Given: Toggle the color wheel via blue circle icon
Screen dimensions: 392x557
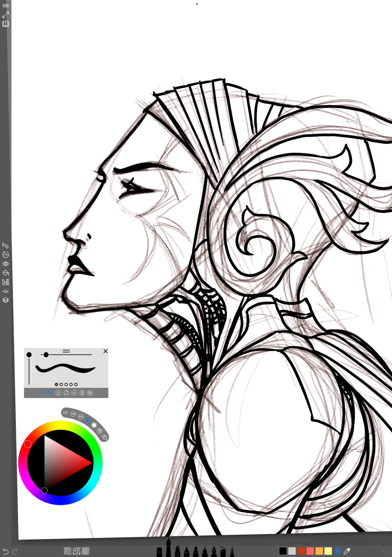Looking at the screenshot, I should coord(338,551).
